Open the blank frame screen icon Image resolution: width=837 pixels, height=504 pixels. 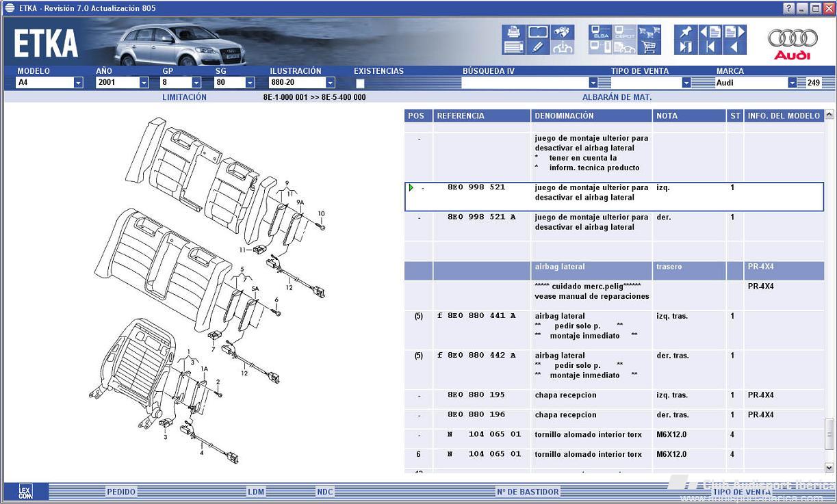[x=538, y=32]
